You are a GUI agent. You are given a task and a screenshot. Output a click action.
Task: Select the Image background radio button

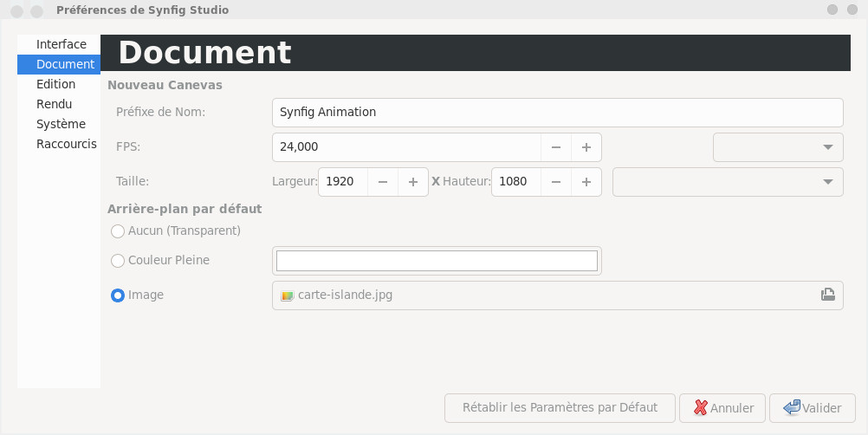[118, 295]
